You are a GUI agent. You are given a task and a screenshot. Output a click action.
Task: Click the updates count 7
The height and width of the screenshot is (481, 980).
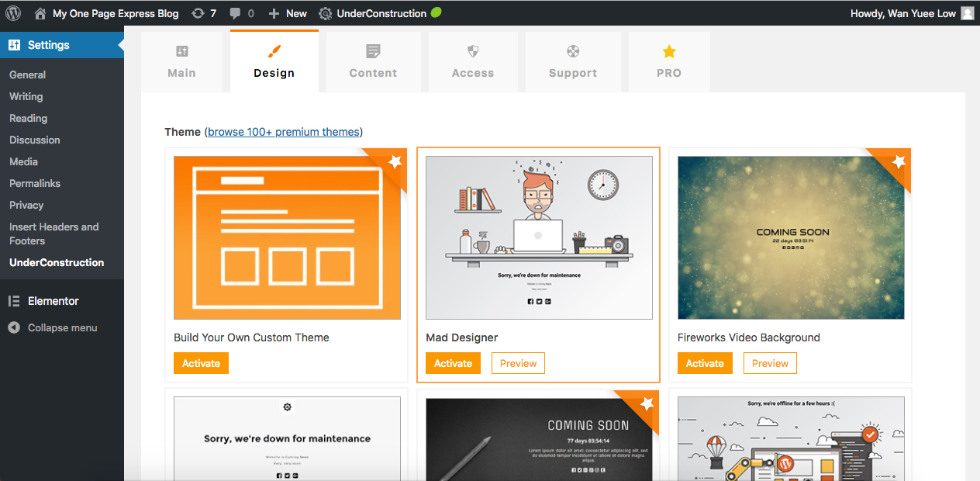213,13
